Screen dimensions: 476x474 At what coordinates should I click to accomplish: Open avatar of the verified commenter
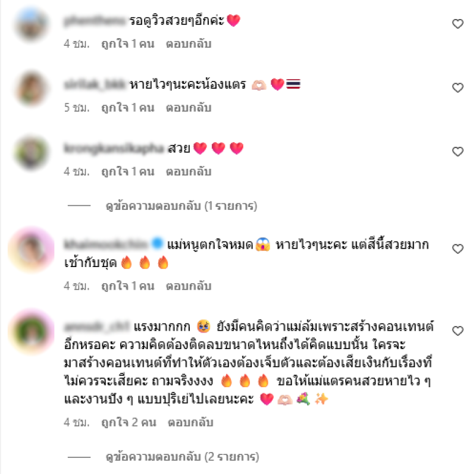(x=32, y=249)
